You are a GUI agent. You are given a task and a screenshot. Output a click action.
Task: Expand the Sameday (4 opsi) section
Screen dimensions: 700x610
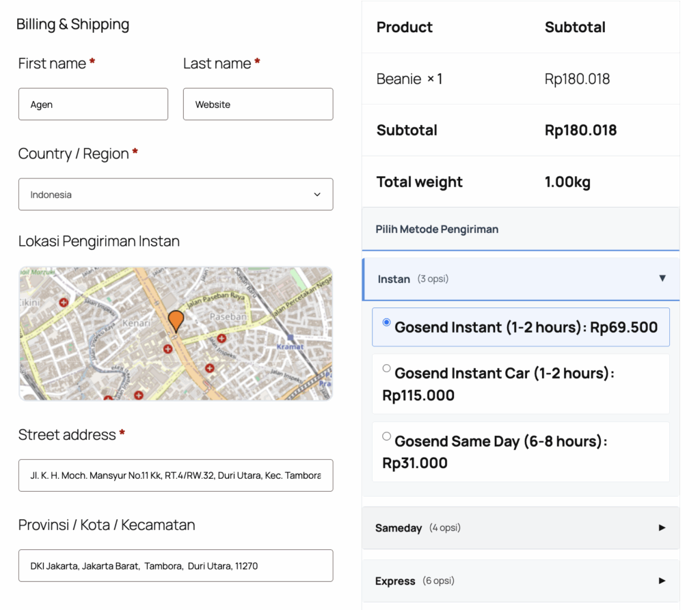[521, 527]
